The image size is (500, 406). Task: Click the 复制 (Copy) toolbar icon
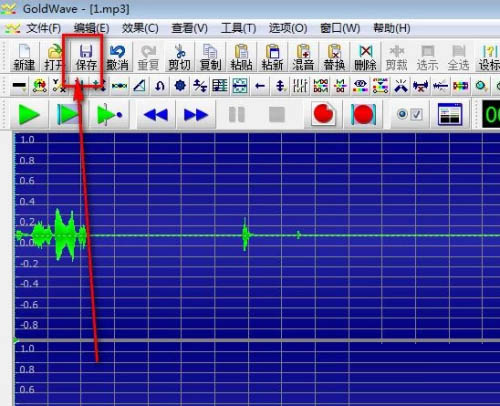[210, 57]
